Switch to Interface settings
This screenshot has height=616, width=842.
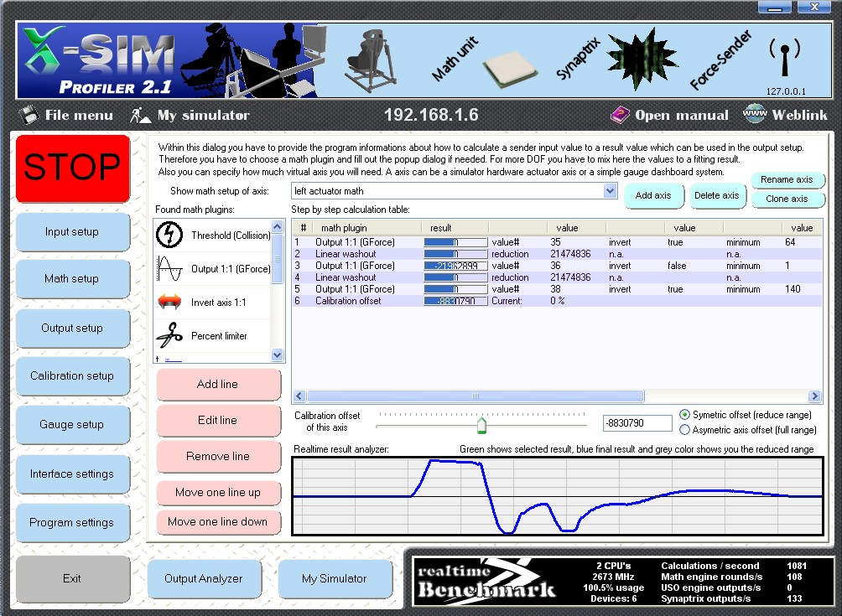pyautogui.click(x=72, y=474)
